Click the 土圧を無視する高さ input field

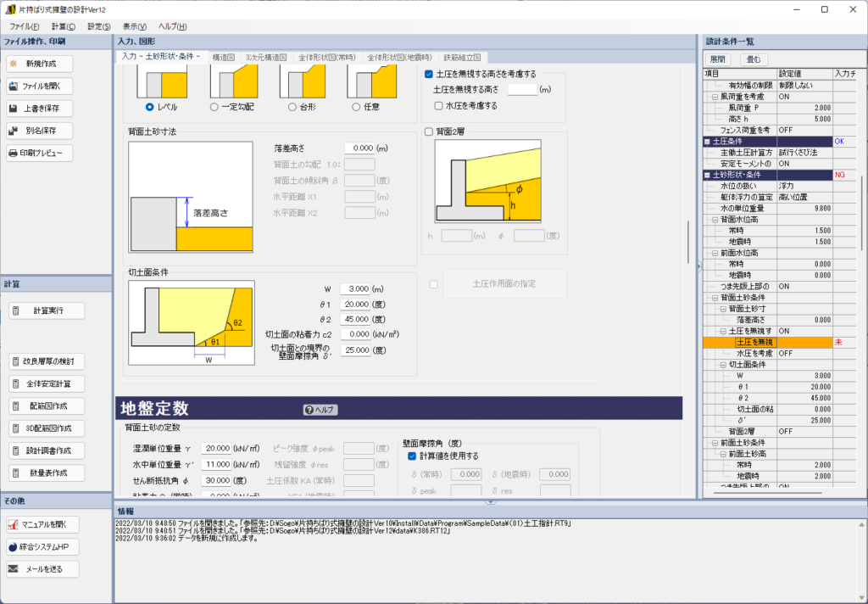point(522,89)
